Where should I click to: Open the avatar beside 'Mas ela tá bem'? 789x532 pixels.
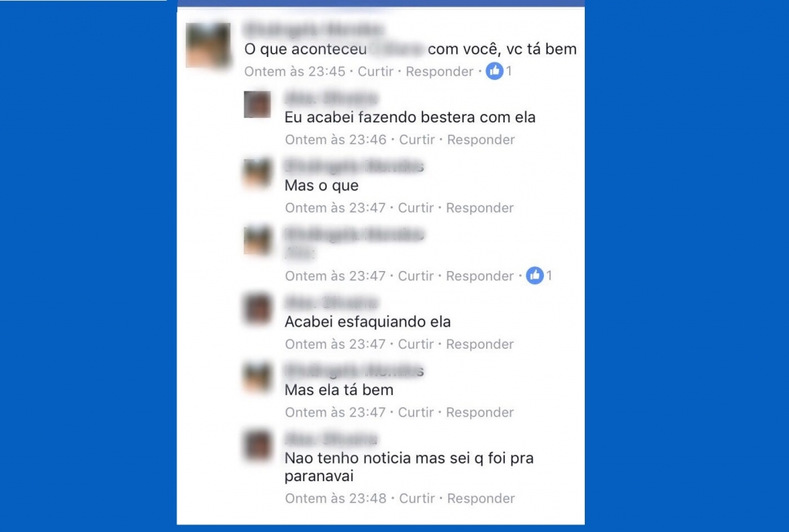(x=257, y=377)
